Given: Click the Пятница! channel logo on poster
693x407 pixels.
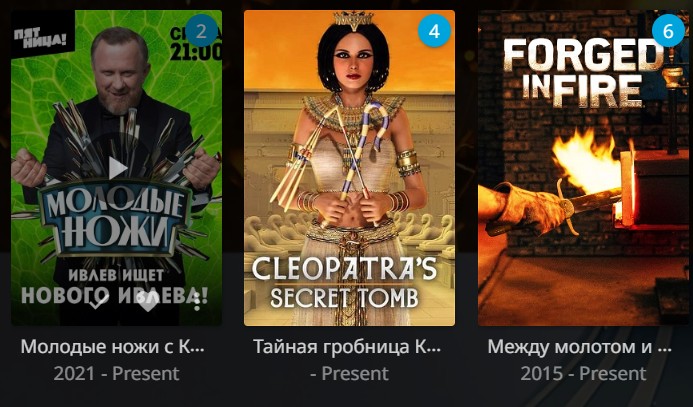Looking at the screenshot, I should click(41, 37).
